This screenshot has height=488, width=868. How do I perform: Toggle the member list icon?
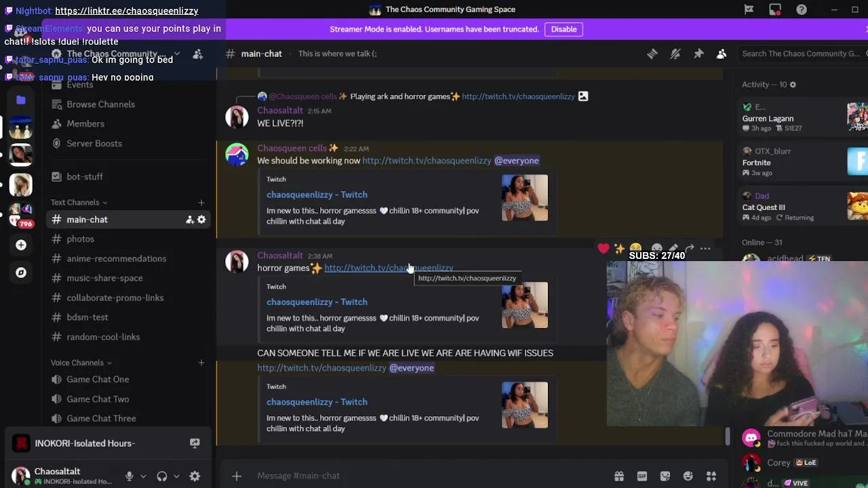point(722,54)
